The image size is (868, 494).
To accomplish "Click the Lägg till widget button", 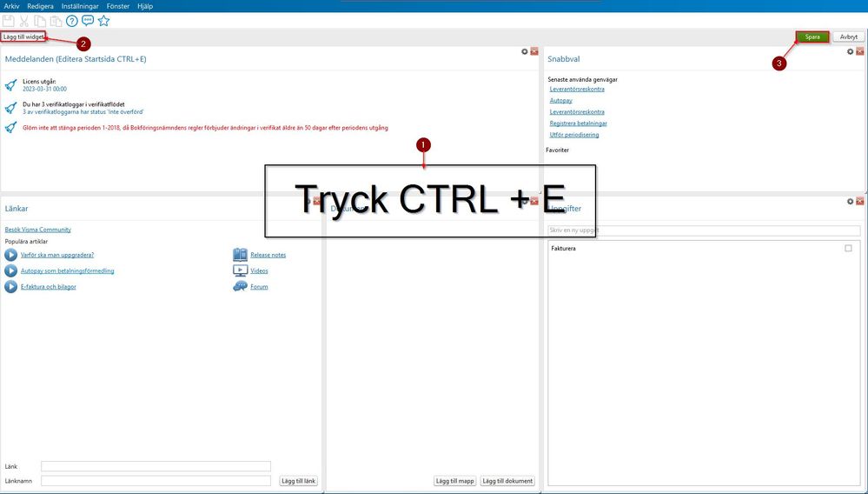I will click(23, 37).
